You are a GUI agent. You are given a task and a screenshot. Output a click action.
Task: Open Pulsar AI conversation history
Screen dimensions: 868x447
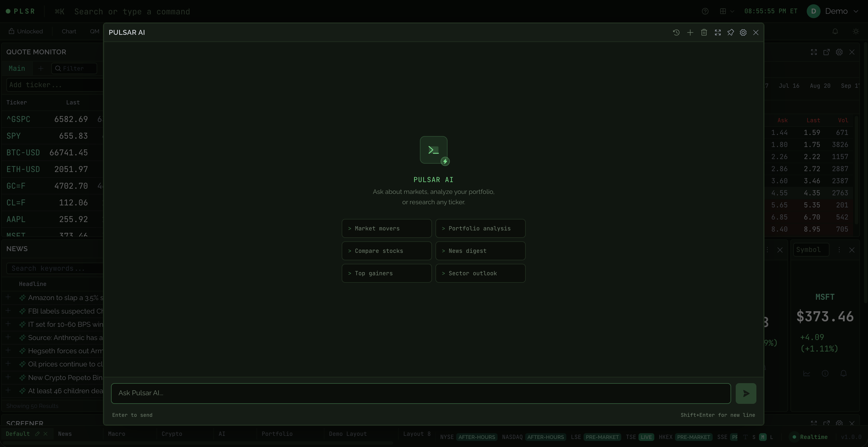point(676,33)
